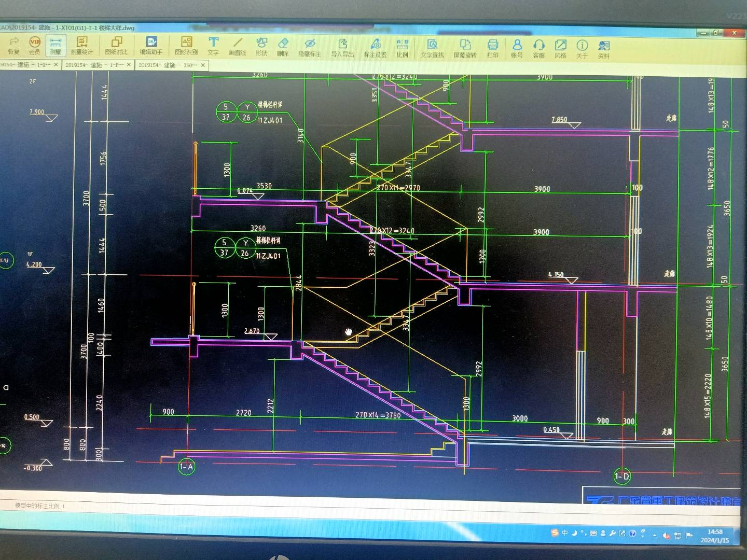The width and height of the screenshot is (747, 560).
Task: Open 客服 customer service
Action: pos(539,48)
